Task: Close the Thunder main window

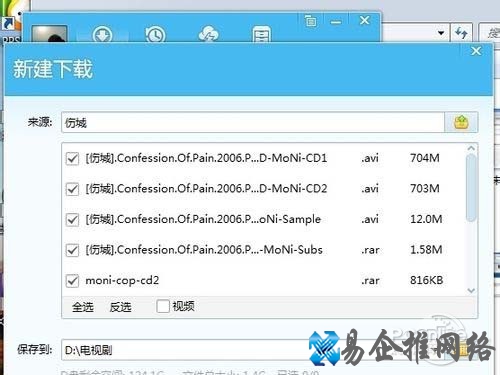Action: click(x=365, y=21)
